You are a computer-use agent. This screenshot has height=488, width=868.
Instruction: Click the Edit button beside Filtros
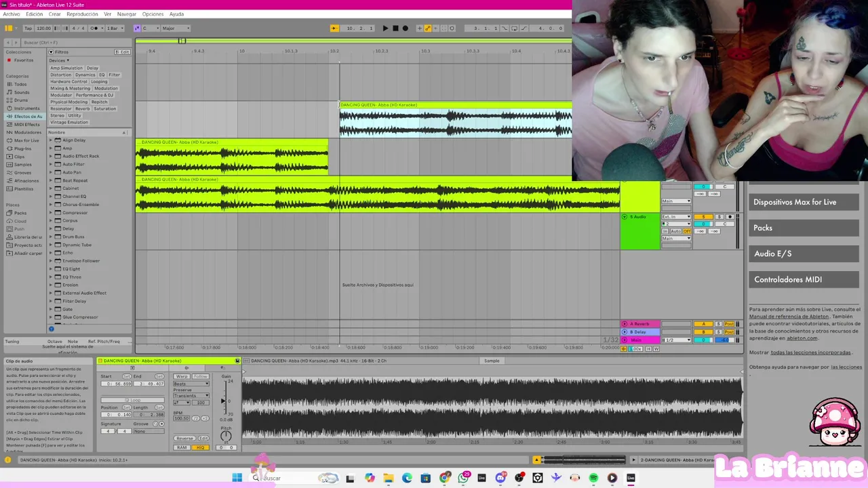(123, 52)
